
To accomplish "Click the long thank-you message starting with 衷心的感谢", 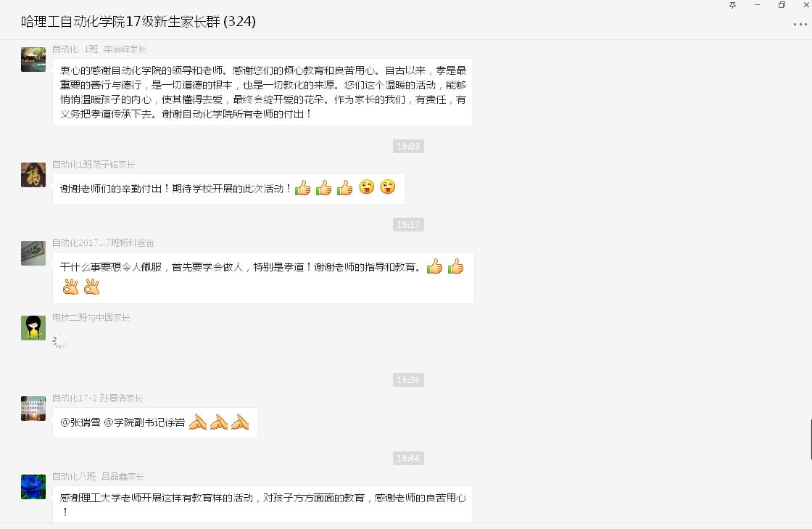I will [x=262, y=92].
